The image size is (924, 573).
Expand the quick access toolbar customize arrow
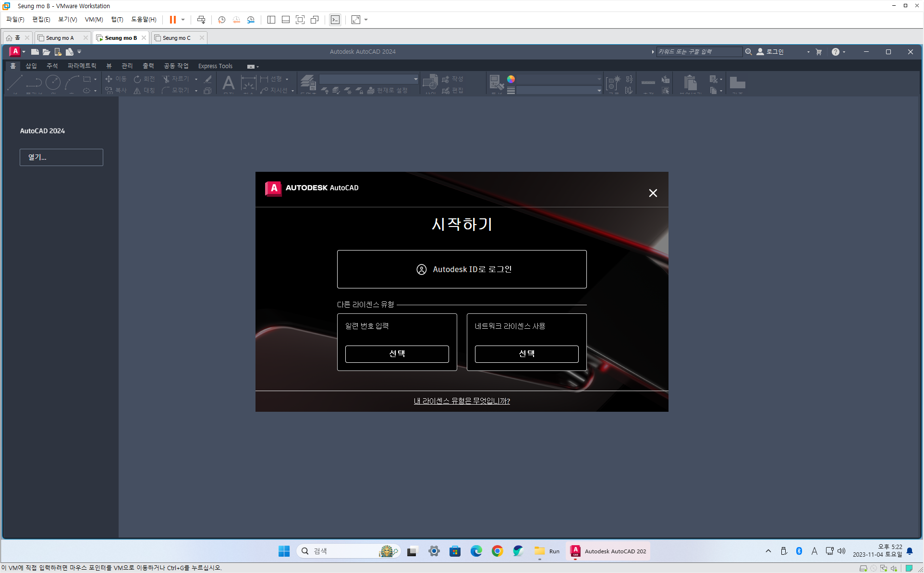pos(79,52)
